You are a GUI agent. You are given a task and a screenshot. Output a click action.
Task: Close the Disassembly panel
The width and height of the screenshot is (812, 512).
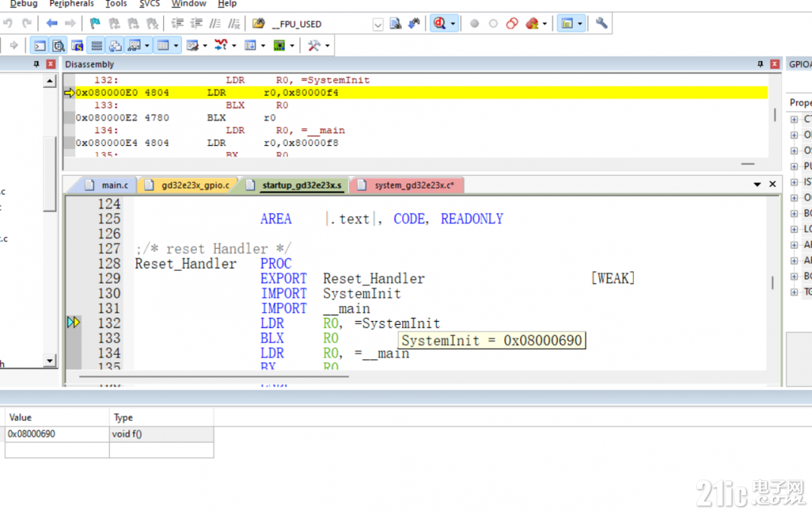point(774,64)
